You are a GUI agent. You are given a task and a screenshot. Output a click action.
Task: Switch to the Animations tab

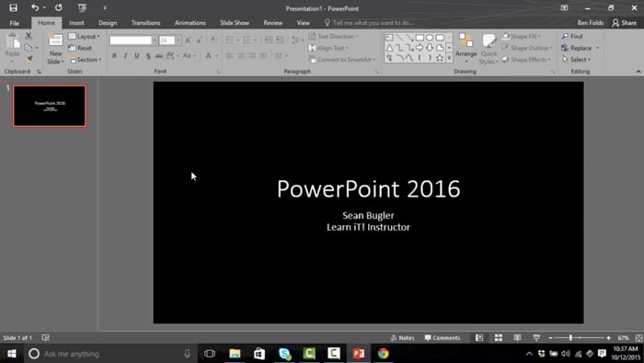click(x=190, y=23)
